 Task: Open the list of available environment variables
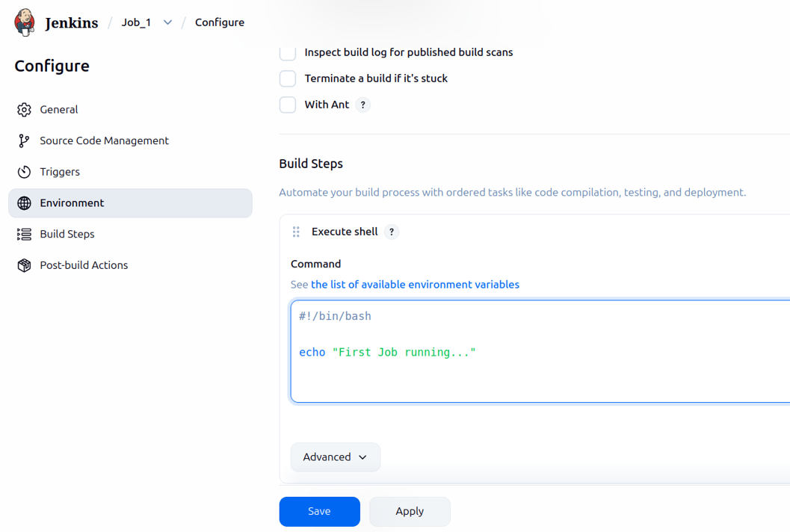415,285
